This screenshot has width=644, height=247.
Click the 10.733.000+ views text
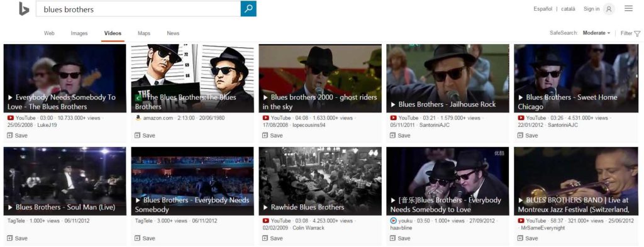(79, 118)
